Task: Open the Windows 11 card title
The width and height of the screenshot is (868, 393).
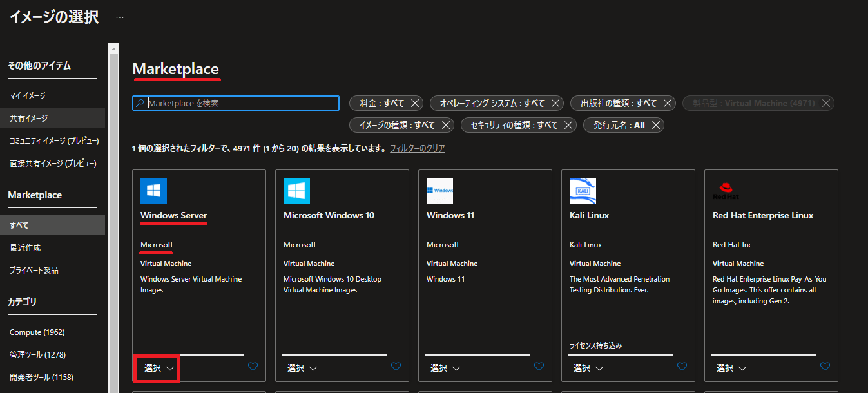Action: pyautogui.click(x=450, y=215)
